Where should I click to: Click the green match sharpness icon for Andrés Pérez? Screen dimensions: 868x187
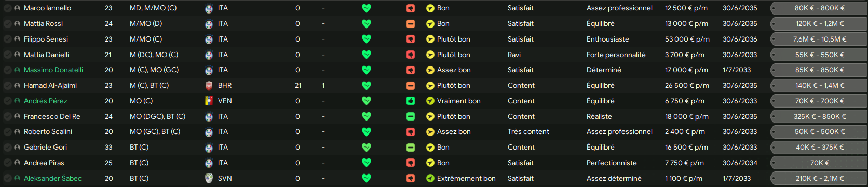[411, 101]
